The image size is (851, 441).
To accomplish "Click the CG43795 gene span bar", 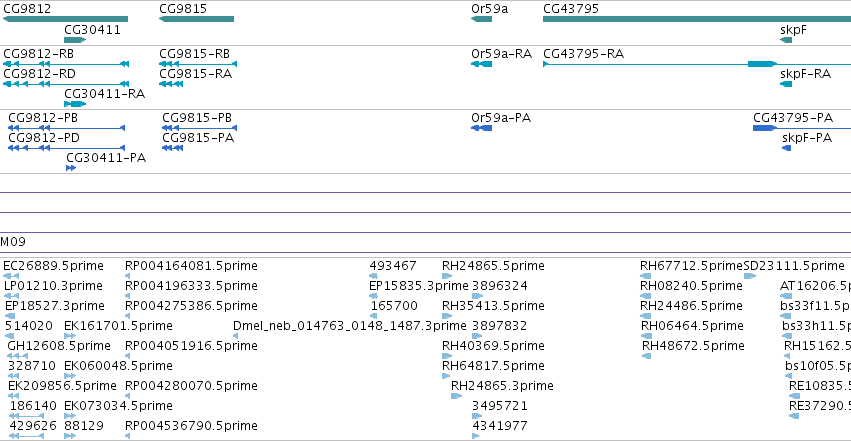I will [697, 19].
